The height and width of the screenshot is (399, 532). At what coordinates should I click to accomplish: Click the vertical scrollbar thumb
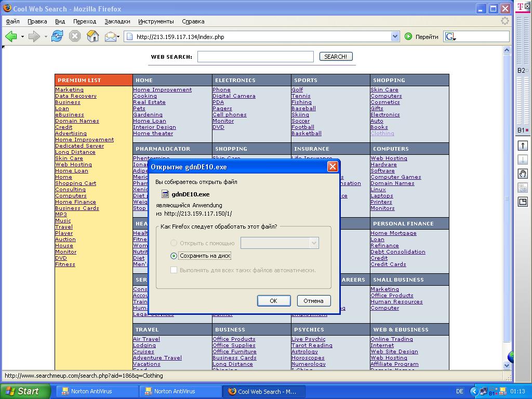[x=507, y=198]
